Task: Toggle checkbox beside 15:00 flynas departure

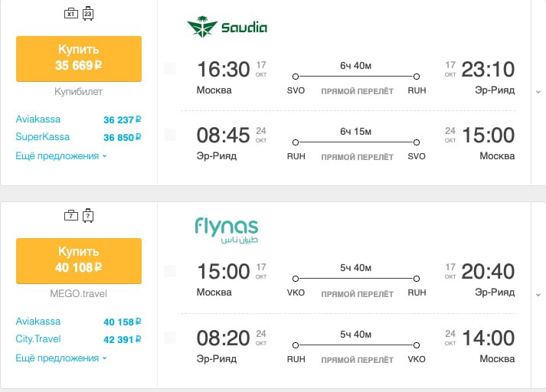Action: (170, 271)
